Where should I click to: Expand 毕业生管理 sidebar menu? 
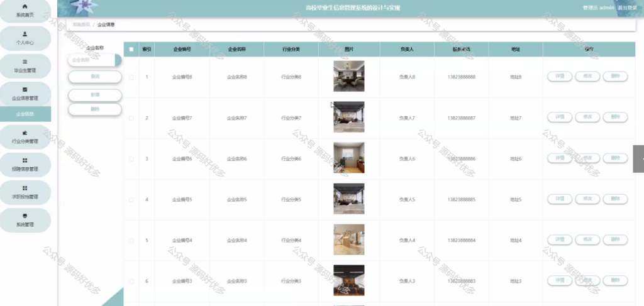point(25,66)
